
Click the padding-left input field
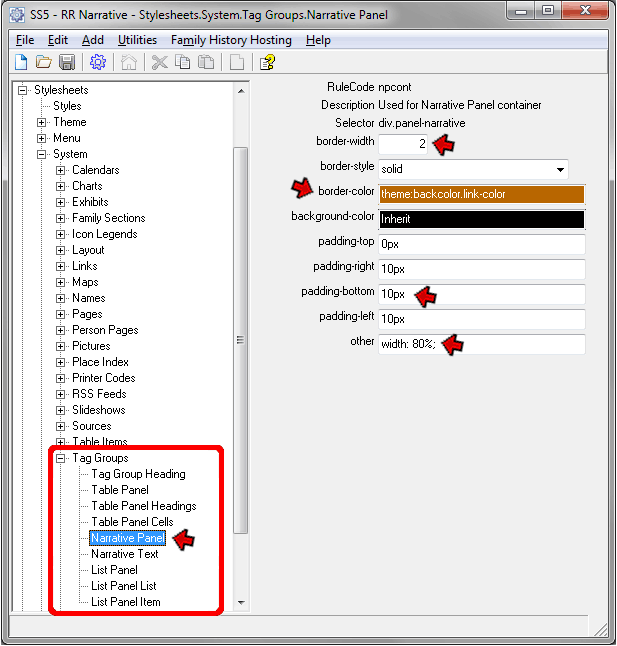pyautogui.click(x=481, y=319)
